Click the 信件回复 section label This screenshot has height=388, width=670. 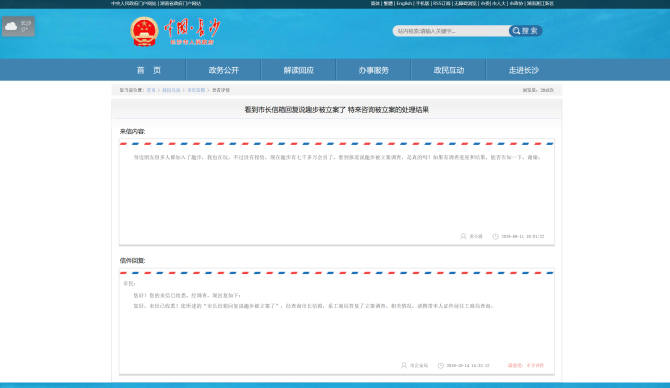point(132,260)
